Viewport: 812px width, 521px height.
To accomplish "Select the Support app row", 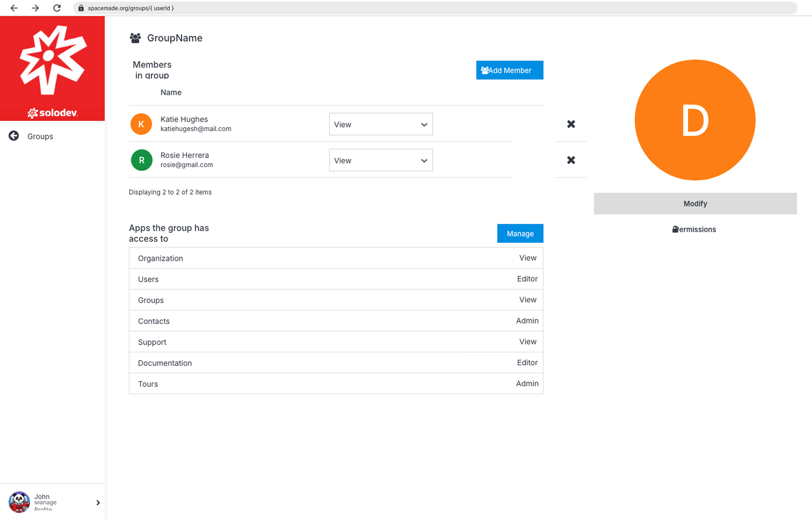I will [x=336, y=342].
